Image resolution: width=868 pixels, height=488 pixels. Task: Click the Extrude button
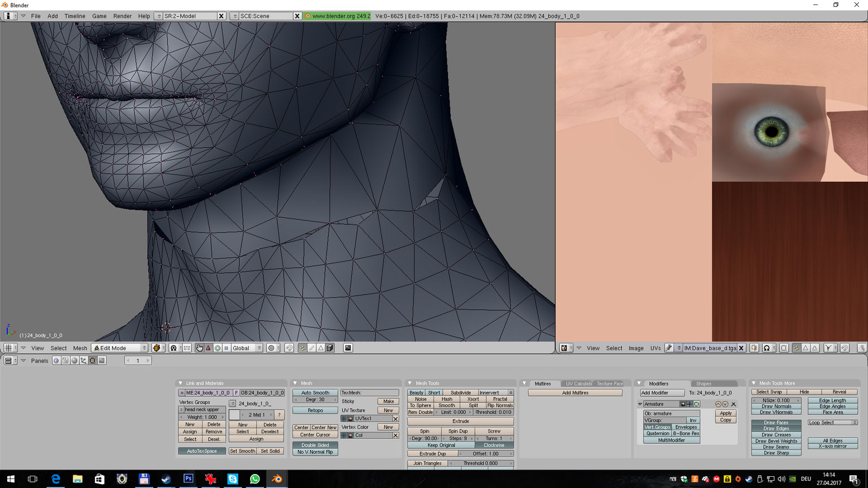460,422
